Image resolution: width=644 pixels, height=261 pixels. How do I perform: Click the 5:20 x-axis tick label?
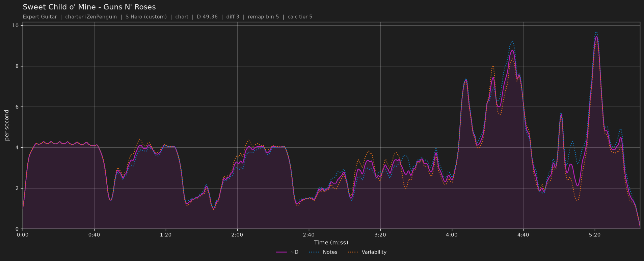coord(595,235)
